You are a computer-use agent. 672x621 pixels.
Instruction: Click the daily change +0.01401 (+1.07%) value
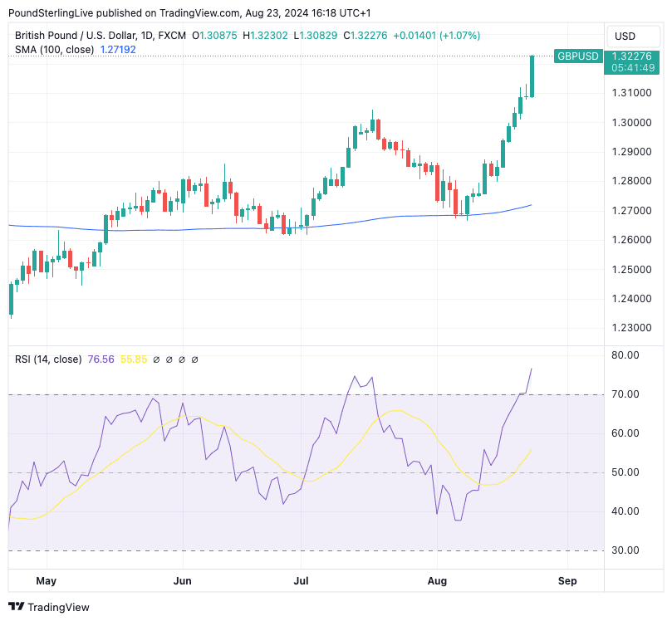point(436,36)
